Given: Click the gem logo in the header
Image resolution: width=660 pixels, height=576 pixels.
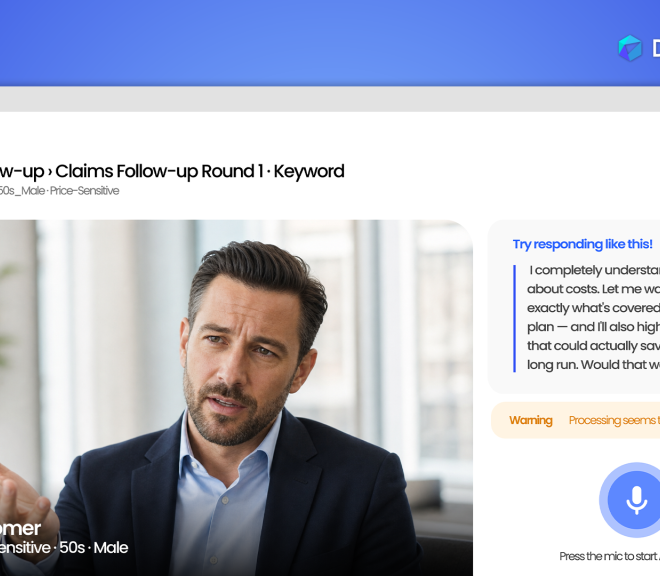Looking at the screenshot, I should (x=630, y=48).
